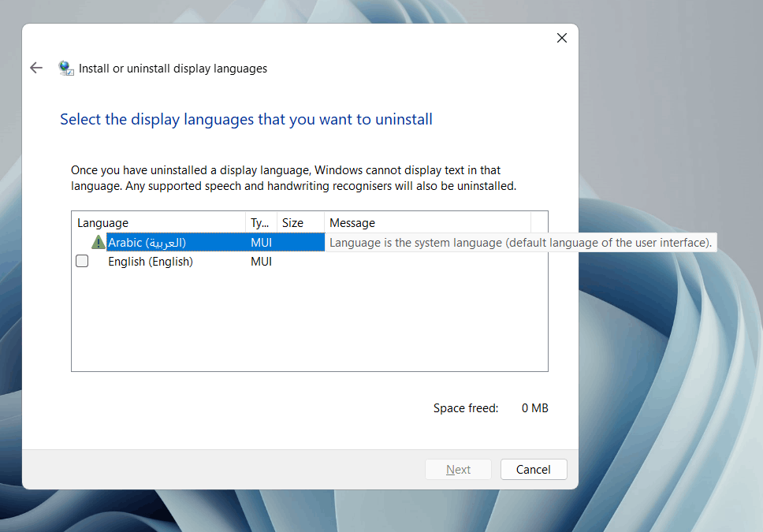Viewport: 763px width, 532px height.
Task: Click the 'Select the display languages' heading
Action: coord(246,119)
